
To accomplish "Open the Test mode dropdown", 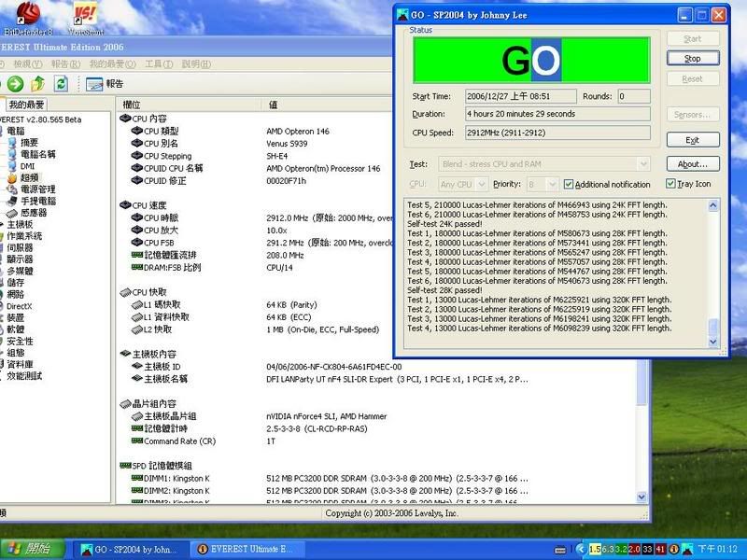I will point(642,164).
